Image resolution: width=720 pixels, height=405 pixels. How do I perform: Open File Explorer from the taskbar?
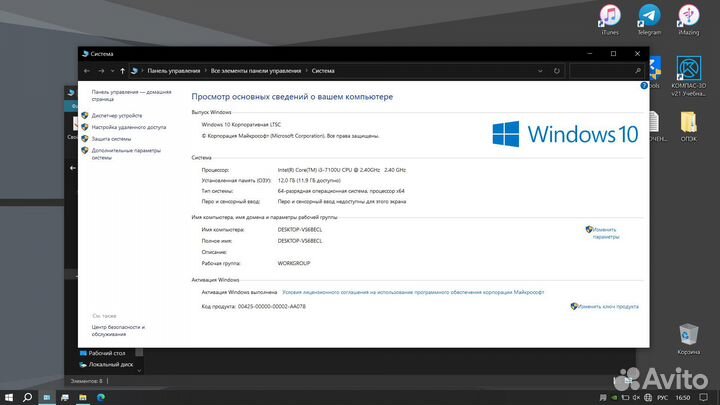click(83, 397)
